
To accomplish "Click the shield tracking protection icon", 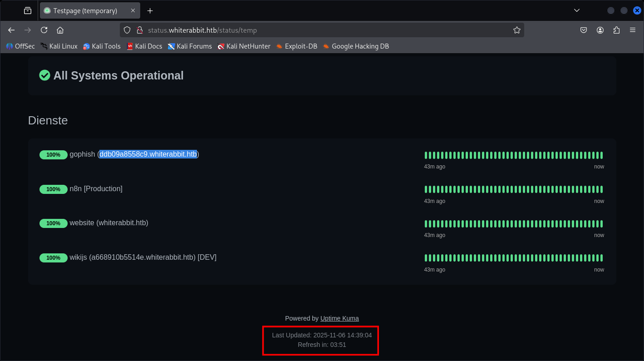I will [x=127, y=30].
